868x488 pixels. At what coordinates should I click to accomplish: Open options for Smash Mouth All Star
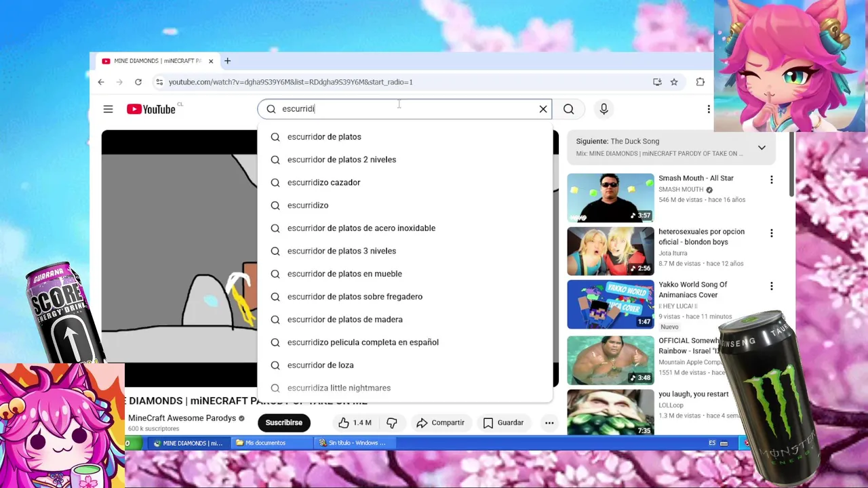click(771, 180)
